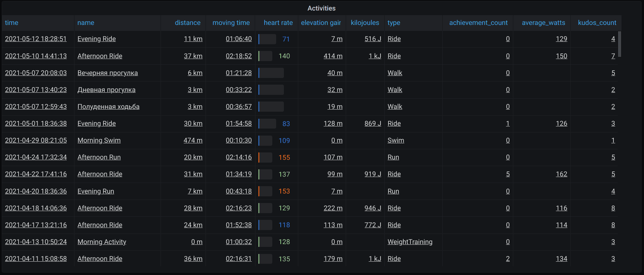Click the WeightTraining type link
Image resolution: width=644 pixels, height=275 pixels.
click(x=410, y=242)
